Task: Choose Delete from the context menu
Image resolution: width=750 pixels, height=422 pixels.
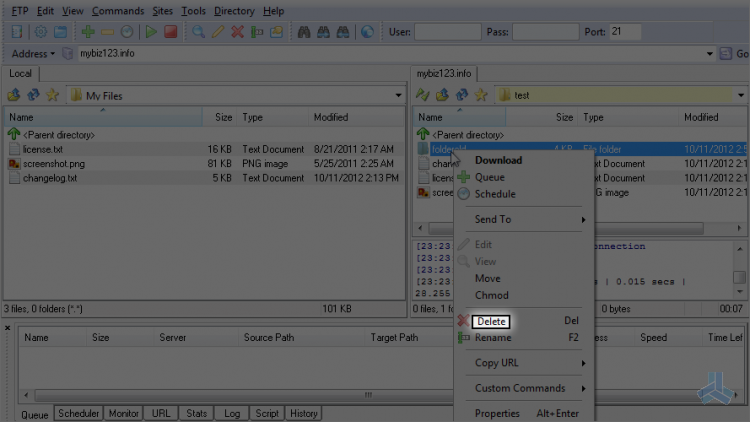Action: [x=491, y=322]
